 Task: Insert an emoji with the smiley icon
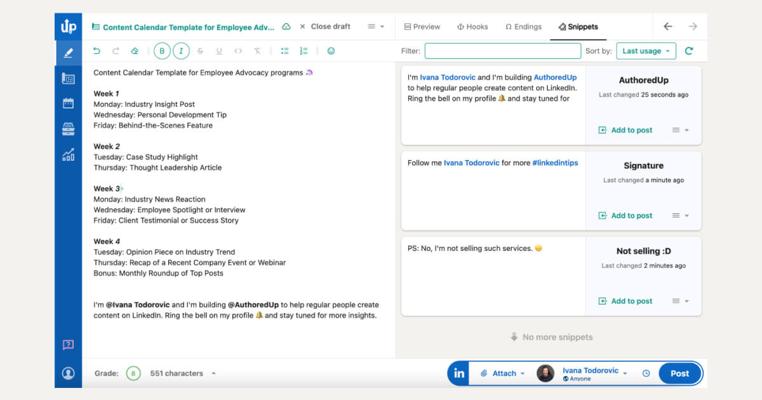(x=331, y=51)
